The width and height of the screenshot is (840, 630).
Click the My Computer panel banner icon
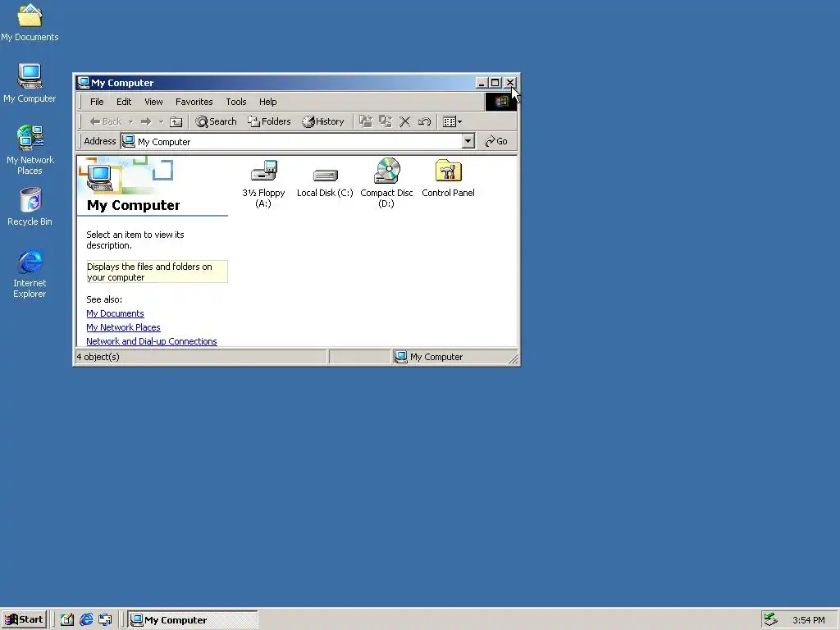point(99,177)
